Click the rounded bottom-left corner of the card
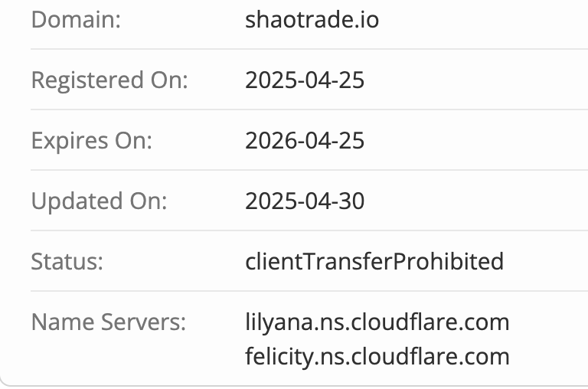The width and height of the screenshot is (588, 389). click(4, 381)
